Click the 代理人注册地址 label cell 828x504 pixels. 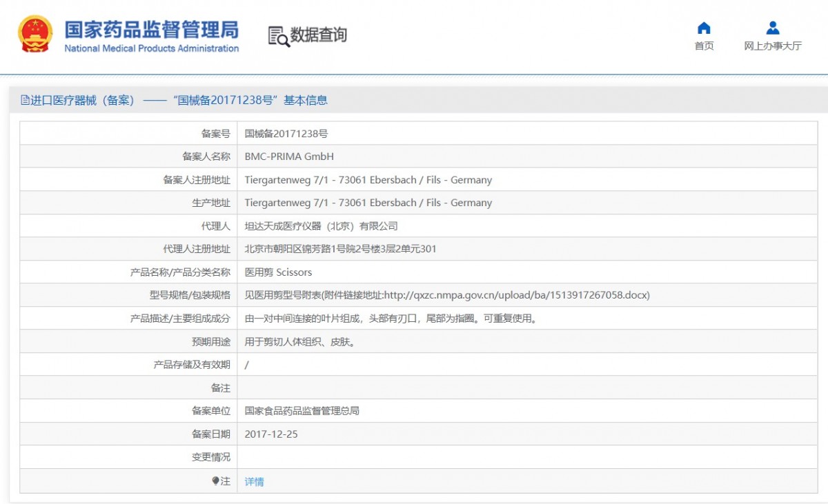tap(128, 249)
